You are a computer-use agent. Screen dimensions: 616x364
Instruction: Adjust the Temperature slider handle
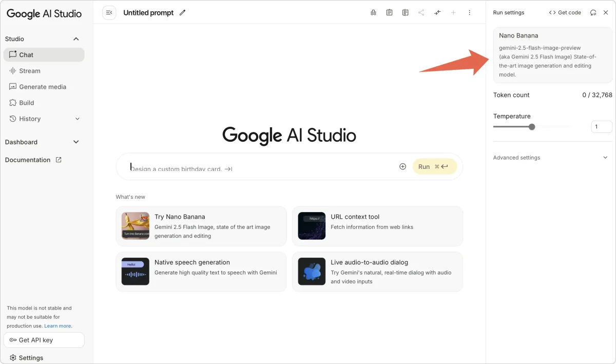(x=532, y=127)
